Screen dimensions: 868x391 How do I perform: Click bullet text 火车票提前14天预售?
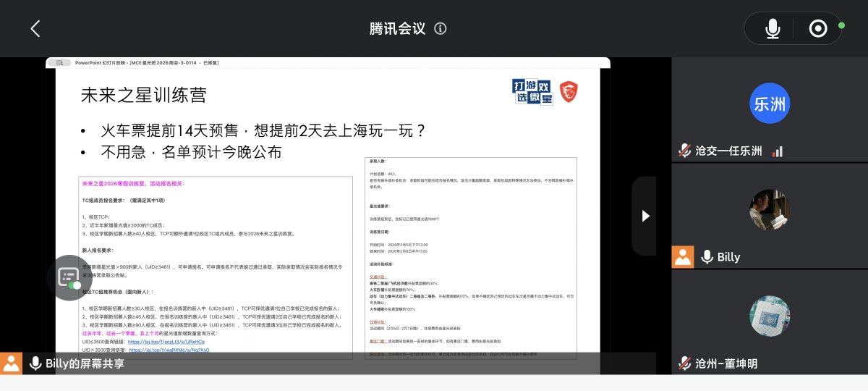click(170, 131)
